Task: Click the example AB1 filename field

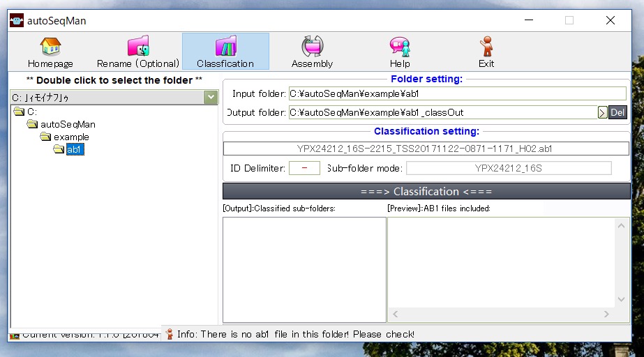Action: tap(426, 149)
